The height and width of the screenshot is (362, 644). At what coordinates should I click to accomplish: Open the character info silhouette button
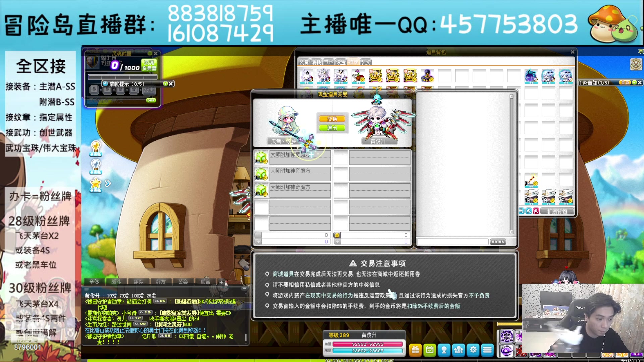click(444, 350)
